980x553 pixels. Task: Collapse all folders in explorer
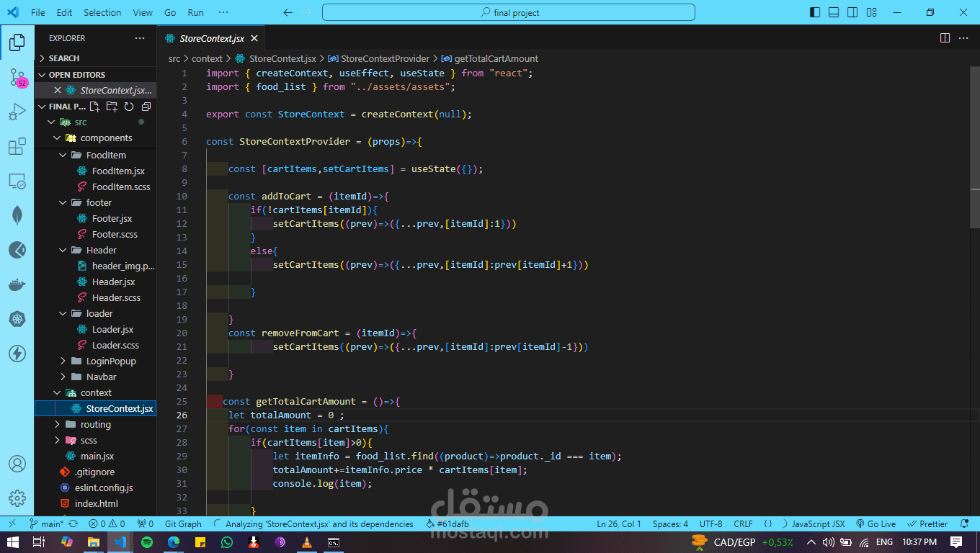tap(146, 107)
